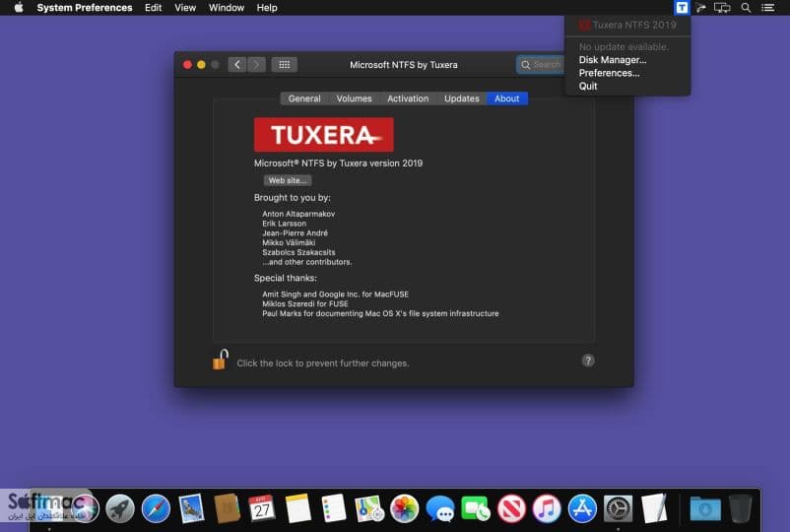Open TextEdit document icon in the dock
Screen dimensions: 790x532
point(654,508)
